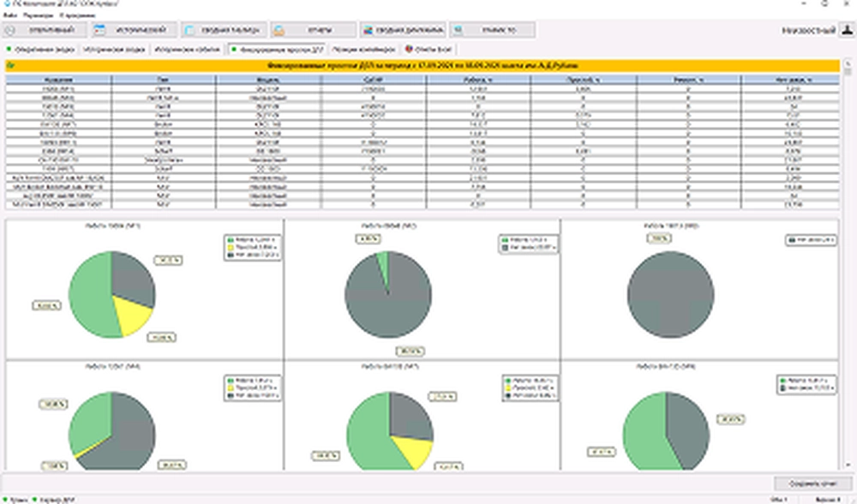The width and height of the screenshot is (857, 504).
Task: Sort the table by the Работа, ч column
Action: [478, 80]
